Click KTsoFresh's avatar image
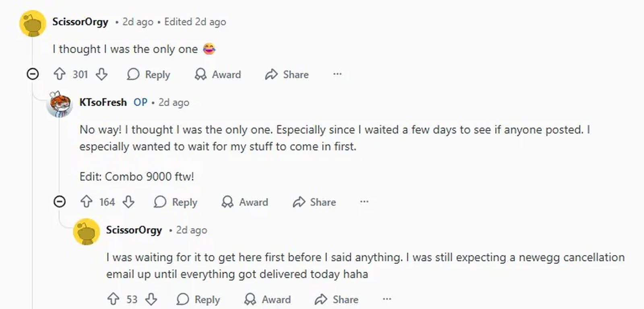Screen dimensions: 644x309 (60, 104)
